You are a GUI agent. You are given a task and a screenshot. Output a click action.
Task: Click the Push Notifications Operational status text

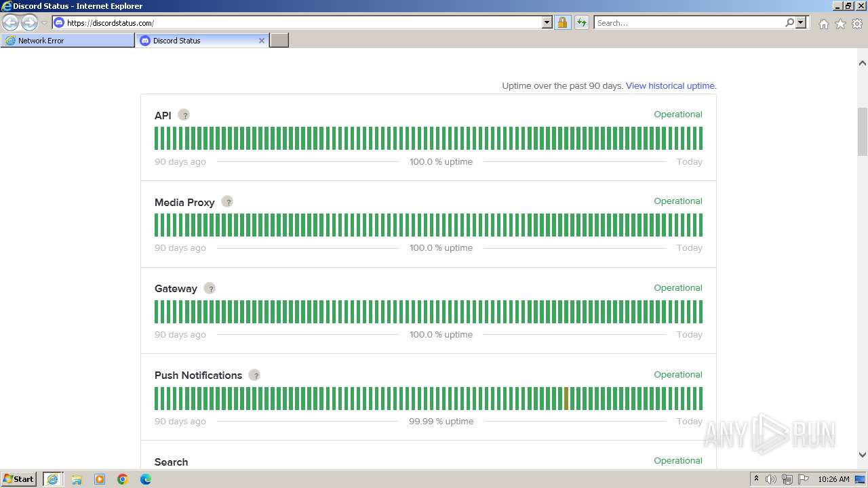(677, 375)
